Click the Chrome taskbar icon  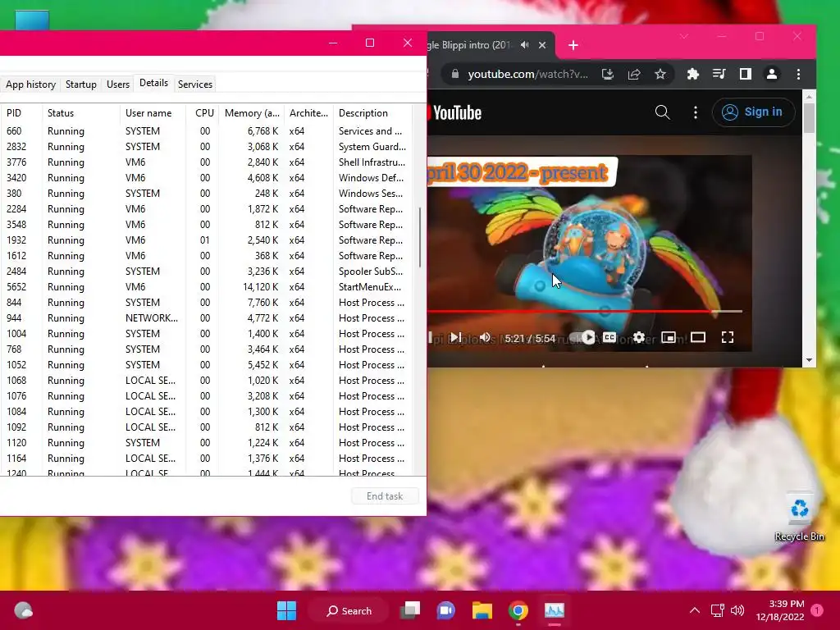point(518,610)
